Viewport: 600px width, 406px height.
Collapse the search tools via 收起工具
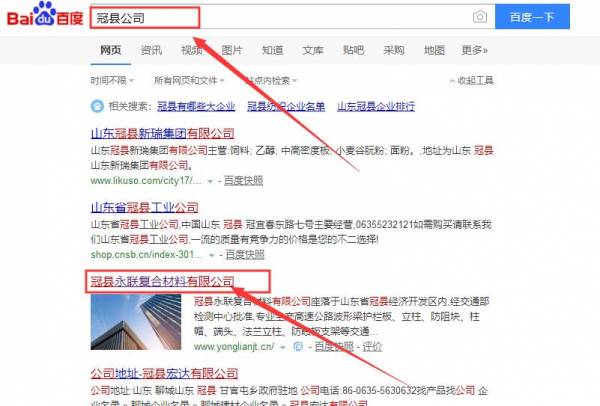(x=471, y=80)
